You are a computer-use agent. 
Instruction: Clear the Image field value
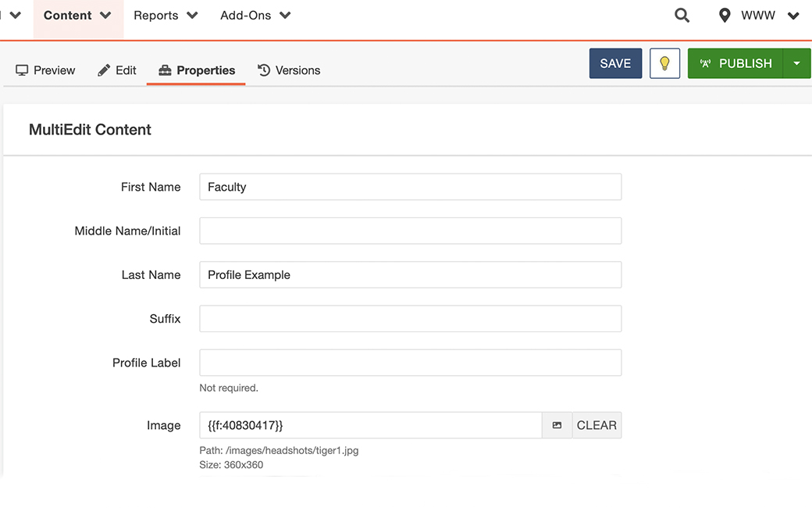coord(597,425)
